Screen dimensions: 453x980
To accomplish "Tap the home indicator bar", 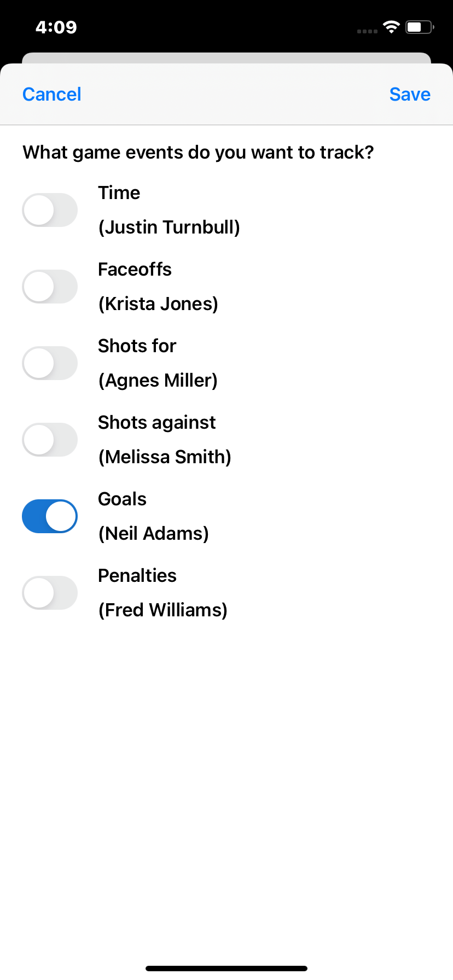I will [226, 969].
